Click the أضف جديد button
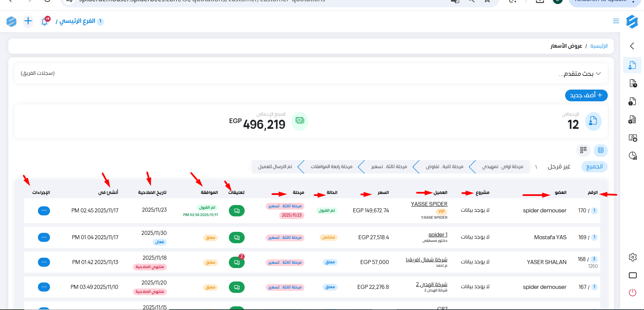This screenshot has height=310, width=644. (586, 95)
